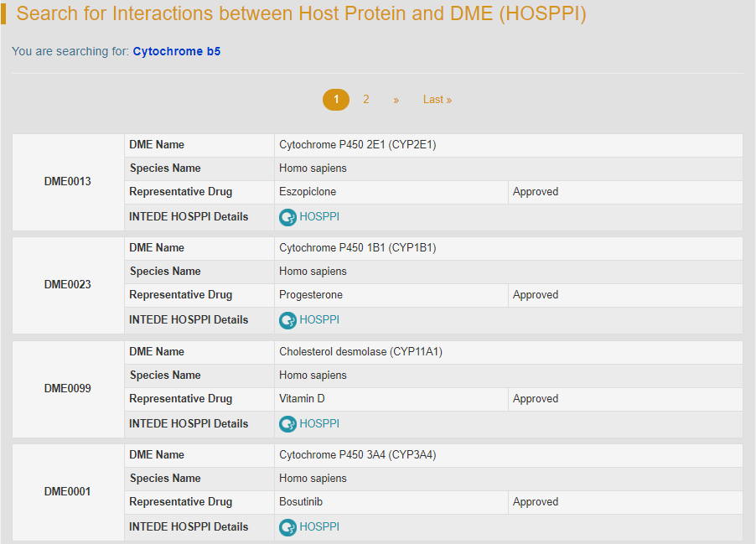The image size is (756, 544).
Task: Jump to the Last » page
Action: (x=437, y=100)
